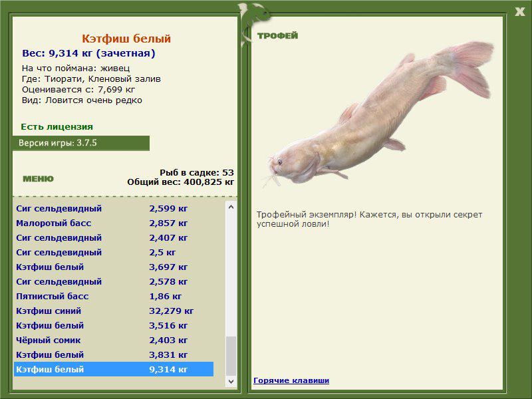
Task: Select Малоротый басс 2,857 кг row
Action: pyautogui.click(x=114, y=223)
